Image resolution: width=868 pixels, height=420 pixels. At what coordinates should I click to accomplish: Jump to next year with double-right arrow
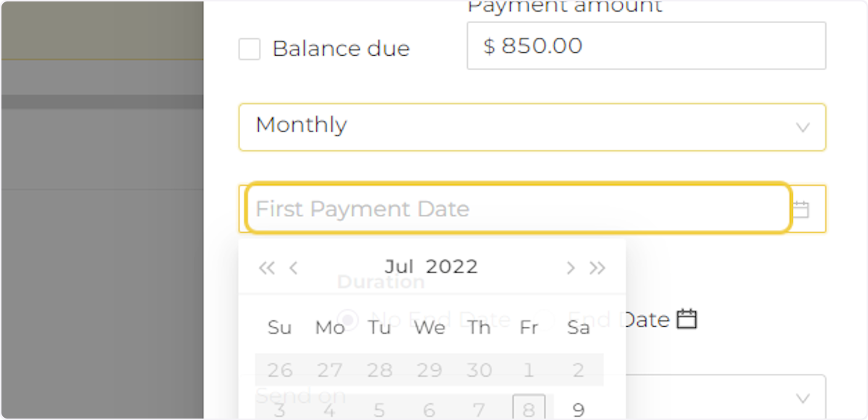(x=597, y=267)
